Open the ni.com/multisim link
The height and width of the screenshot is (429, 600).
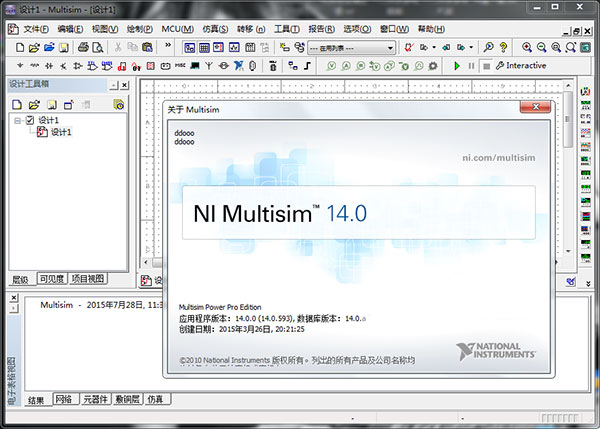coord(497,158)
